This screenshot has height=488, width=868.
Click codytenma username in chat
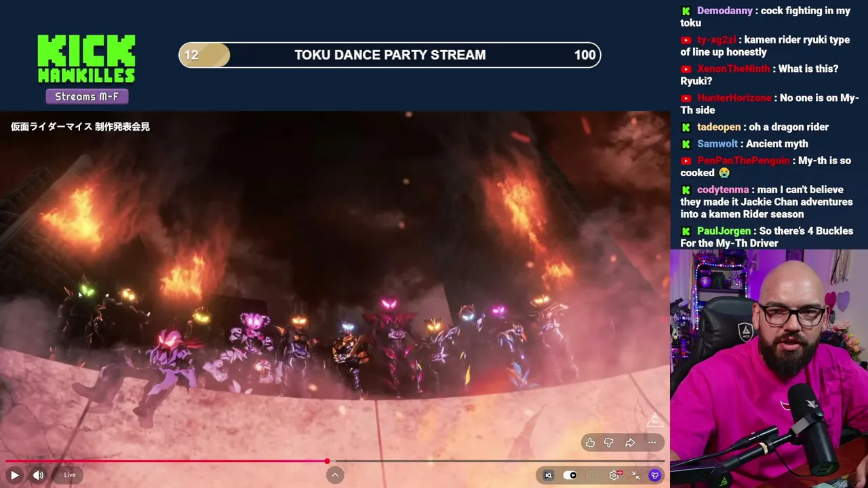pos(723,190)
